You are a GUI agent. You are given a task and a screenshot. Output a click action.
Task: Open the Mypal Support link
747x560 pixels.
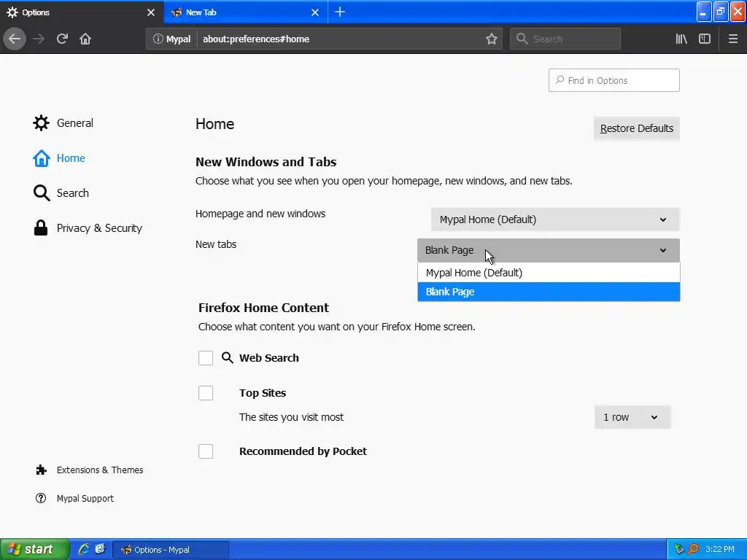tap(85, 499)
